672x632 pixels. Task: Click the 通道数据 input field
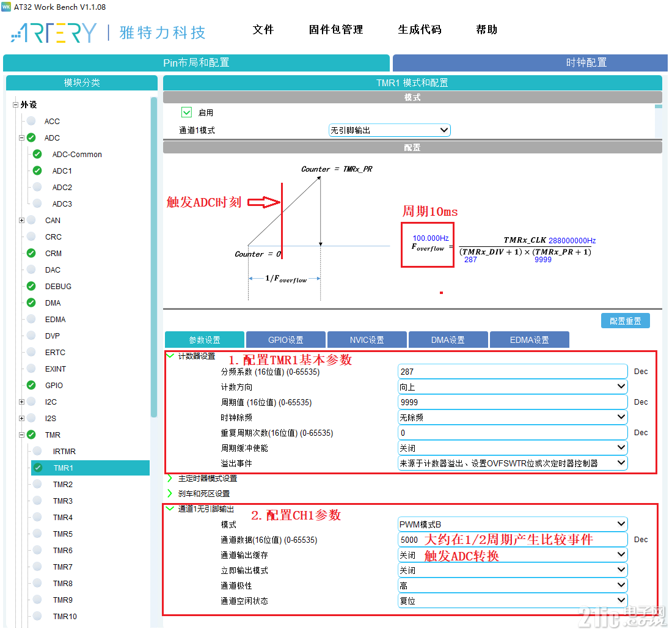click(513, 539)
